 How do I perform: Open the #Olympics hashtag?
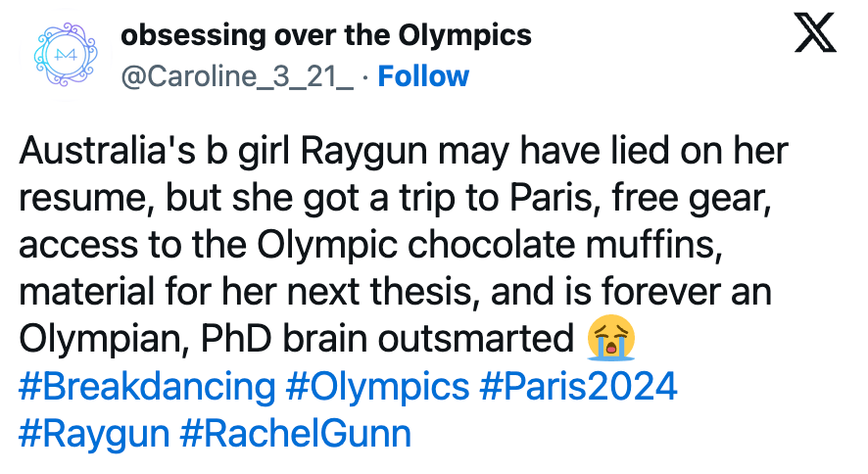377,386
